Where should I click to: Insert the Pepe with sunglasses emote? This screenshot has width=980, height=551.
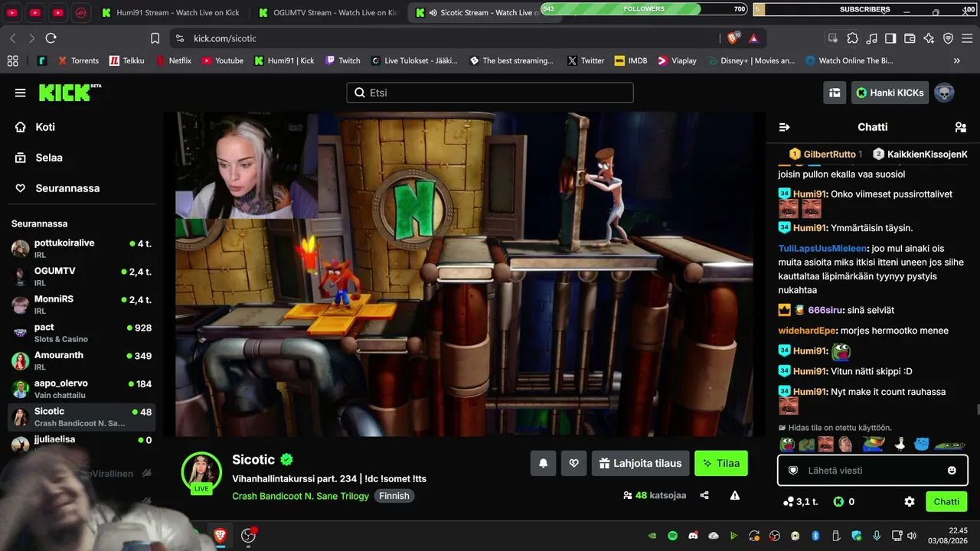click(x=873, y=444)
